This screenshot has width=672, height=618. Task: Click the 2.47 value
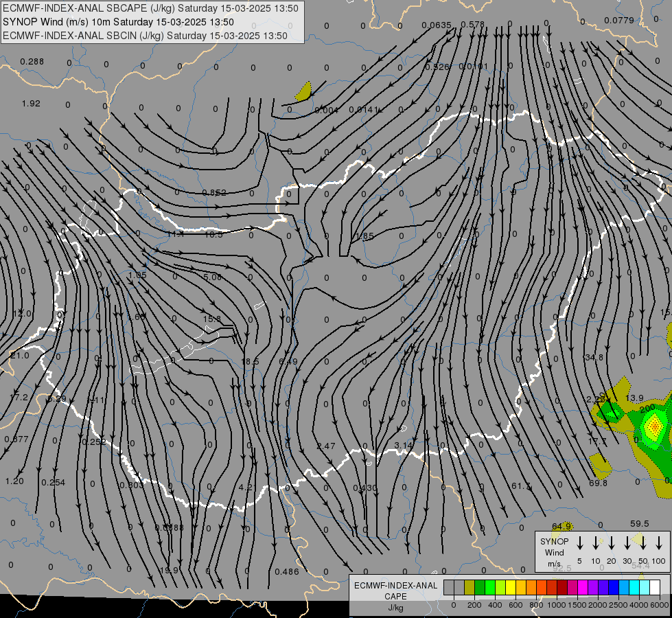pyautogui.click(x=326, y=446)
